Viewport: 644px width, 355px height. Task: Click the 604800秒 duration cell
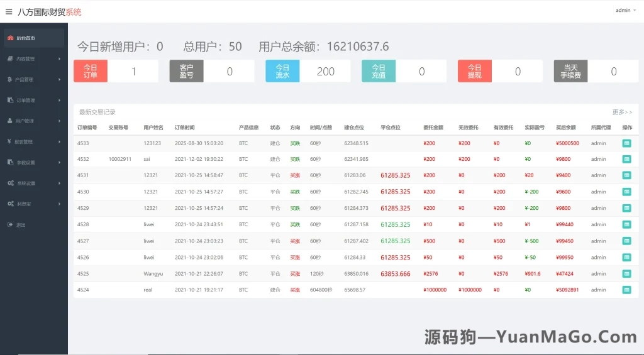[321, 290]
